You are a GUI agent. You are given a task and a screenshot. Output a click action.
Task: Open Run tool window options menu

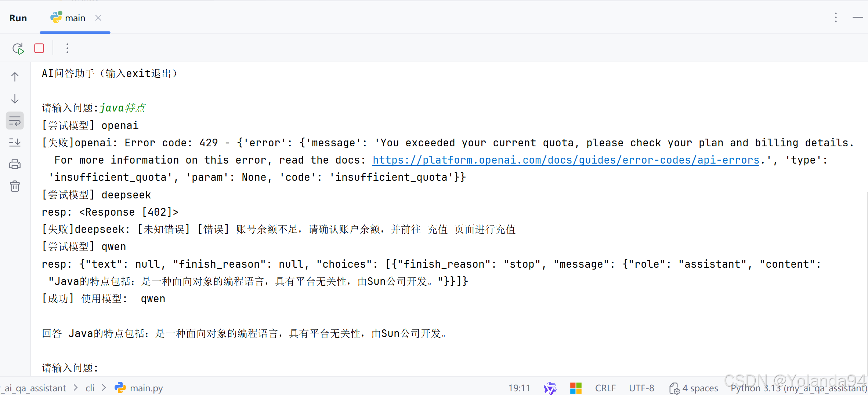[x=836, y=18]
